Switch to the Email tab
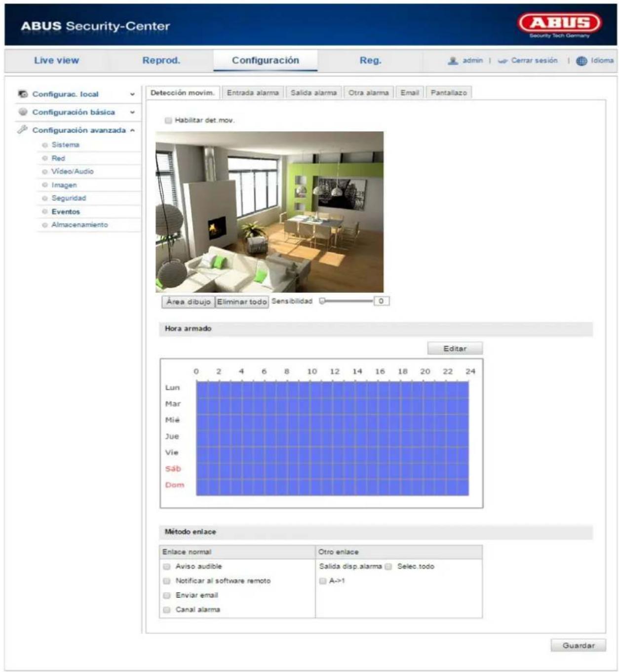The image size is (619, 672). pos(410,93)
